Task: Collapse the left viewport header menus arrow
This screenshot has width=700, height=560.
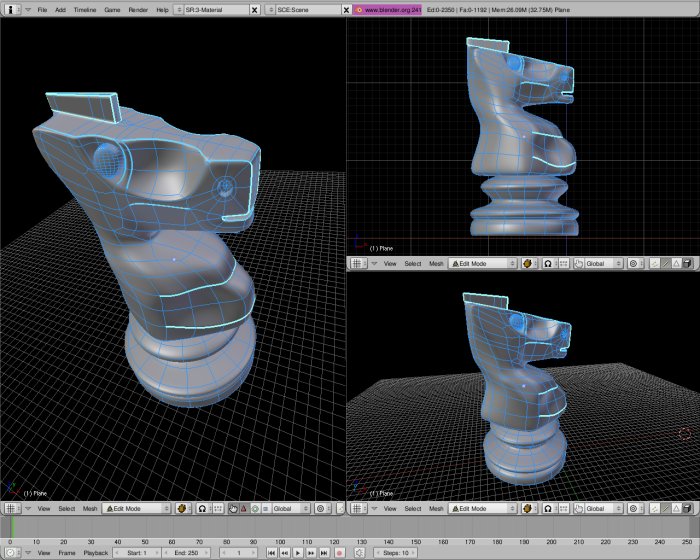Action: click(x=28, y=508)
